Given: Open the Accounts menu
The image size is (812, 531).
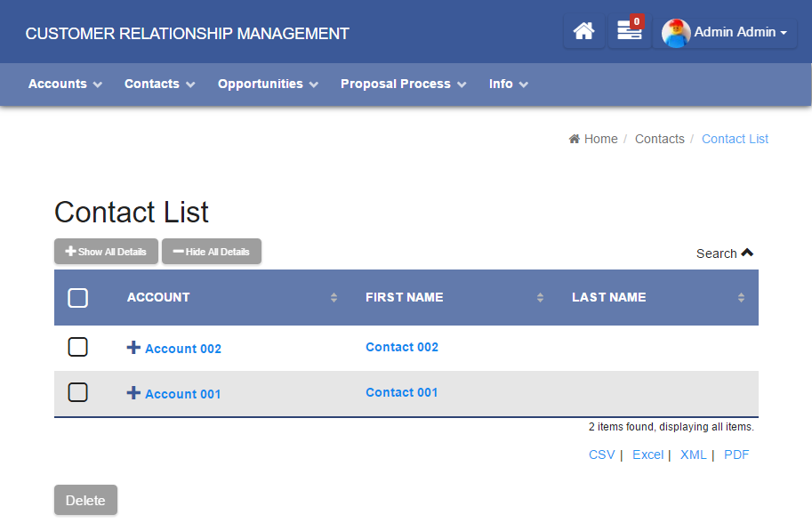Looking at the screenshot, I should click(65, 84).
